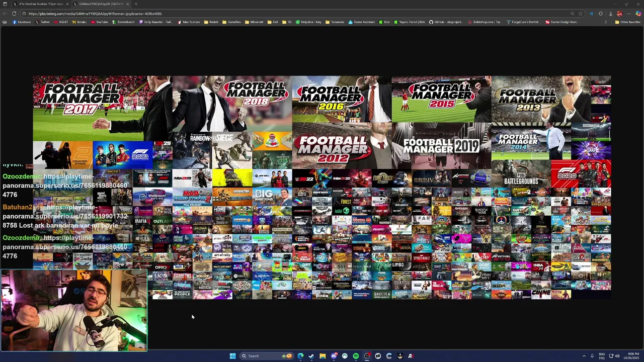Open Spotify from the taskbar
Screen dimensions: 644x362
point(356,356)
